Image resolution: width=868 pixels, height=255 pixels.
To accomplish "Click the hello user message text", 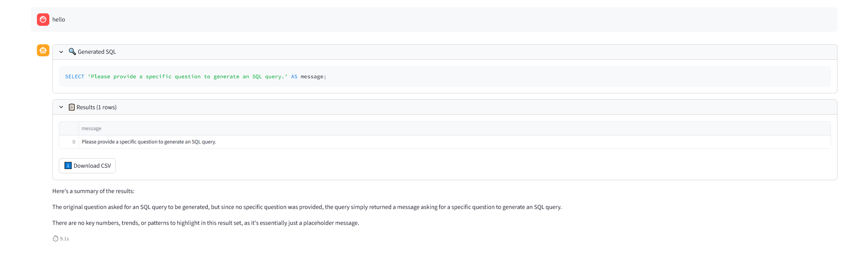I will 59,20.
